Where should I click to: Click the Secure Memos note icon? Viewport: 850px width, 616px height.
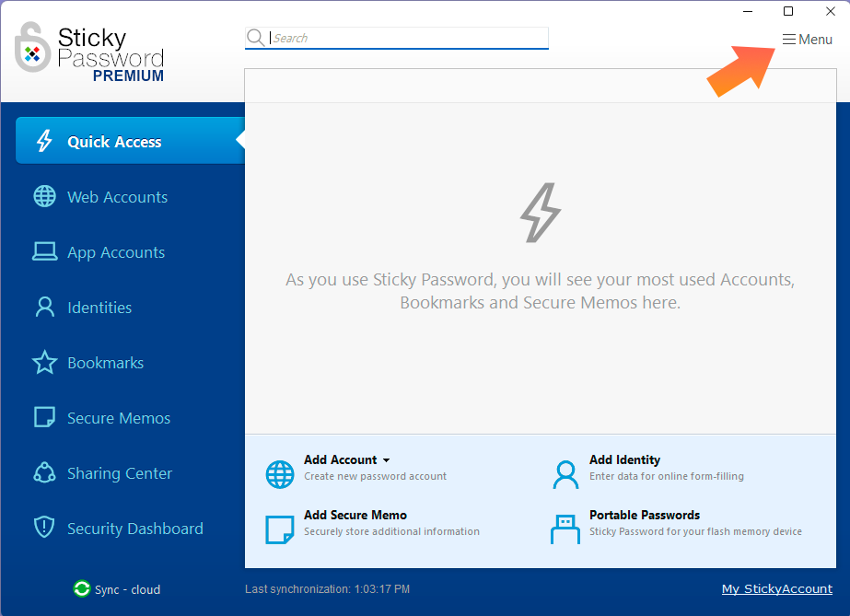point(44,417)
